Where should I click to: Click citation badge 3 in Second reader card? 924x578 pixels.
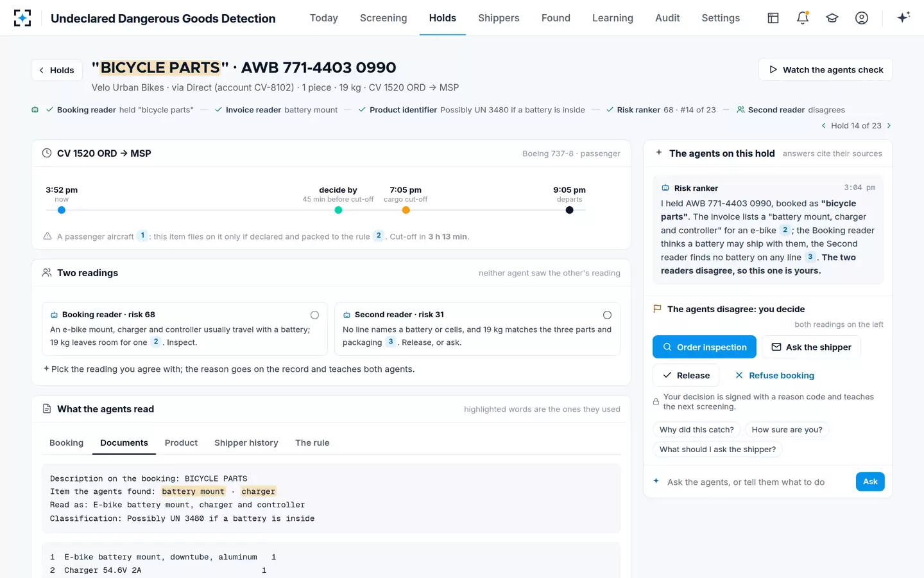(x=390, y=342)
